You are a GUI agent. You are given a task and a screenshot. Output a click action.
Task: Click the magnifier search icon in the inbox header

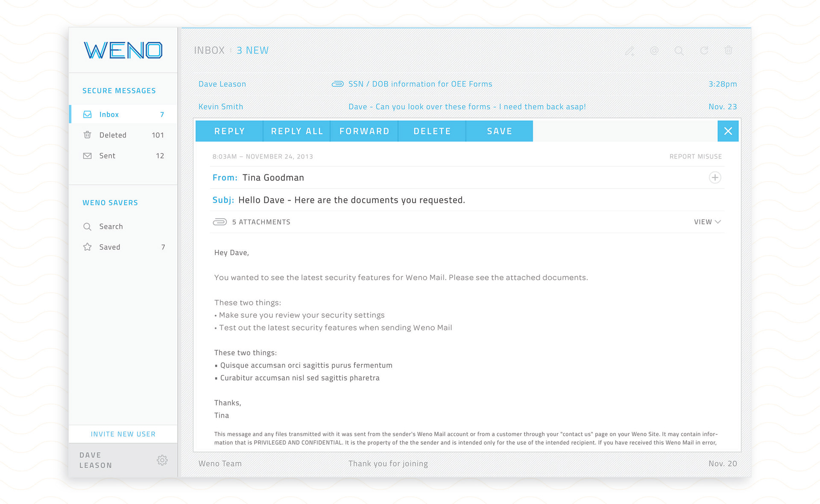679,51
